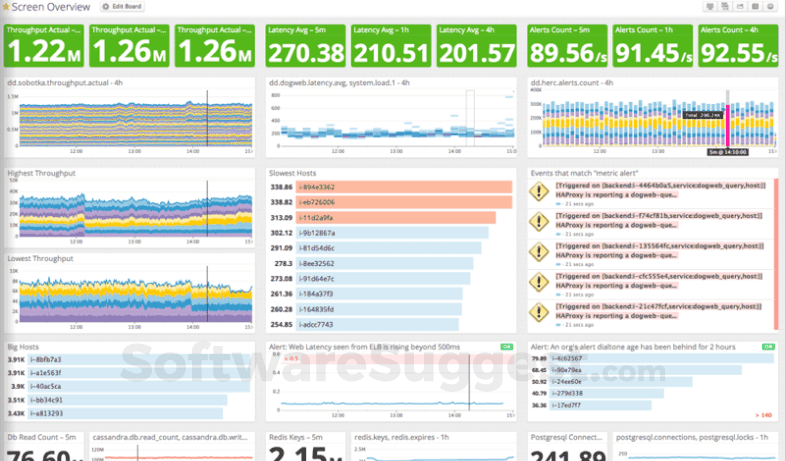
Task: Click the second icon in the top-right toolbar
Action: [x=724, y=7]
